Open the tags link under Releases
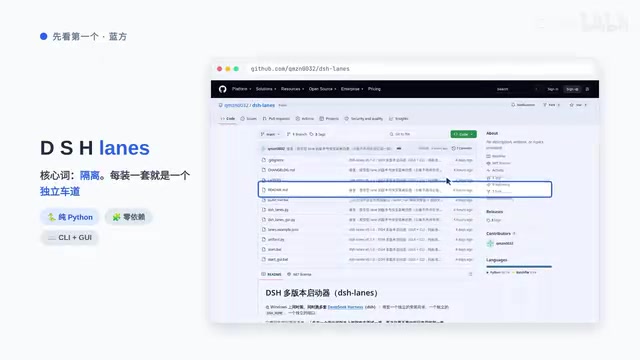The image size is (640, 360). pos(493,220)
